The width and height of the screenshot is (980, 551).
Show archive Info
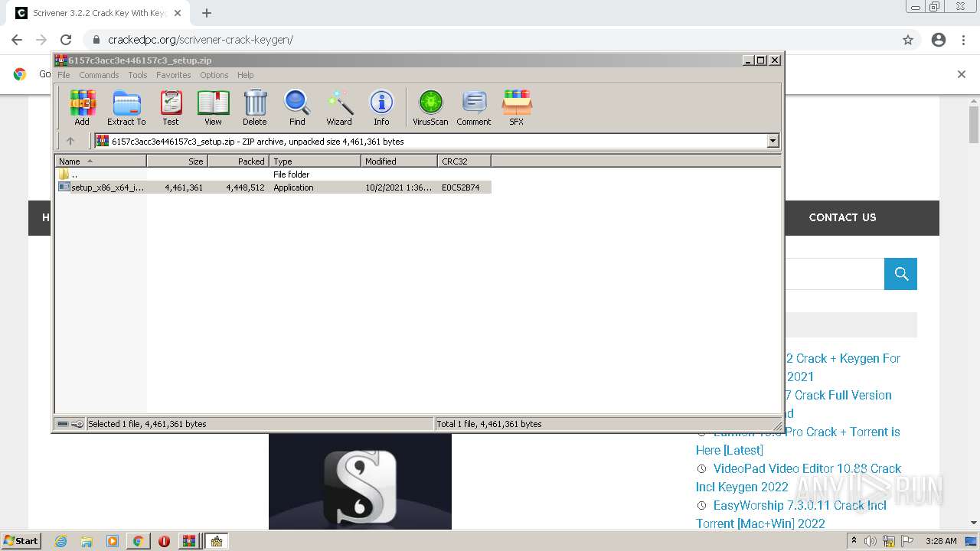[x=381, y=108]
